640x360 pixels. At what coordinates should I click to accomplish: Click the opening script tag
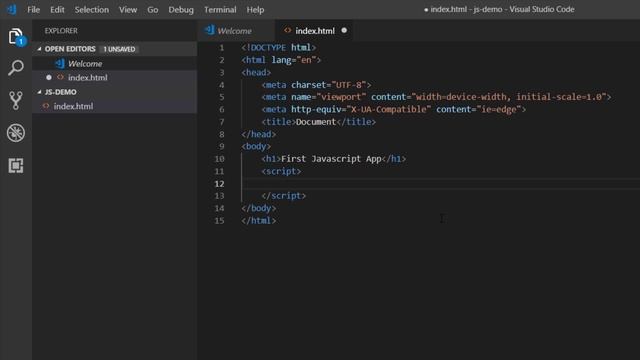click(x=281, y=171)
